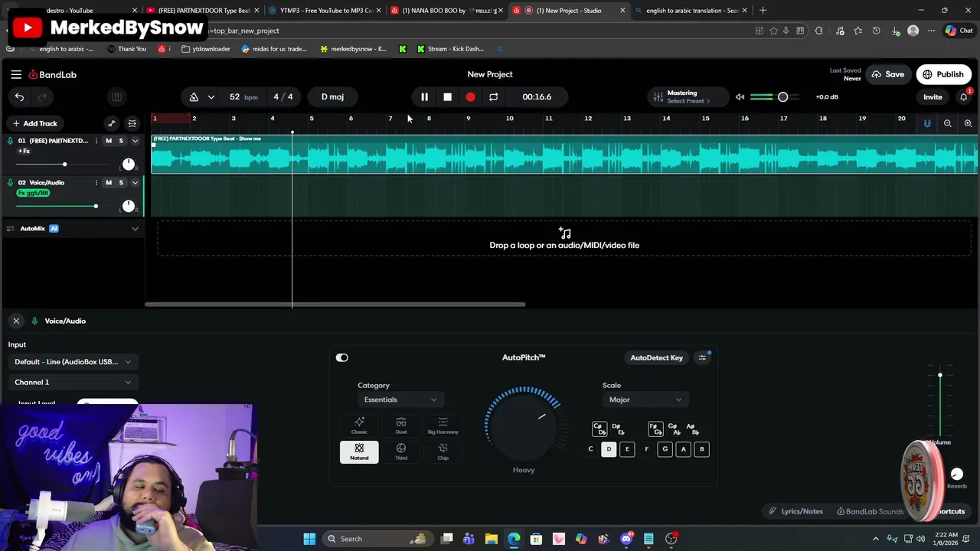
Task: Open the Essentials category dropdown
Action: tap(400, 399)
